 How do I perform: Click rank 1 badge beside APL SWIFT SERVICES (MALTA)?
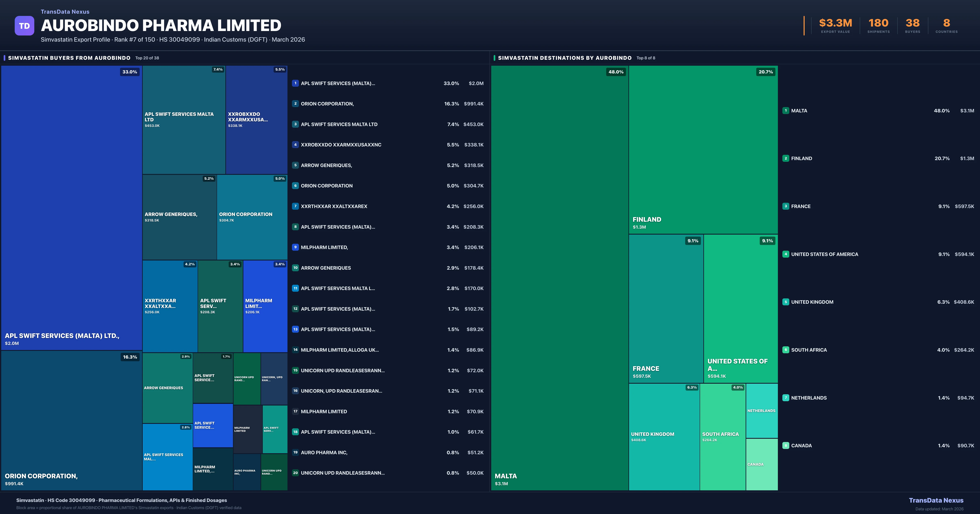[x=295, y=83]
